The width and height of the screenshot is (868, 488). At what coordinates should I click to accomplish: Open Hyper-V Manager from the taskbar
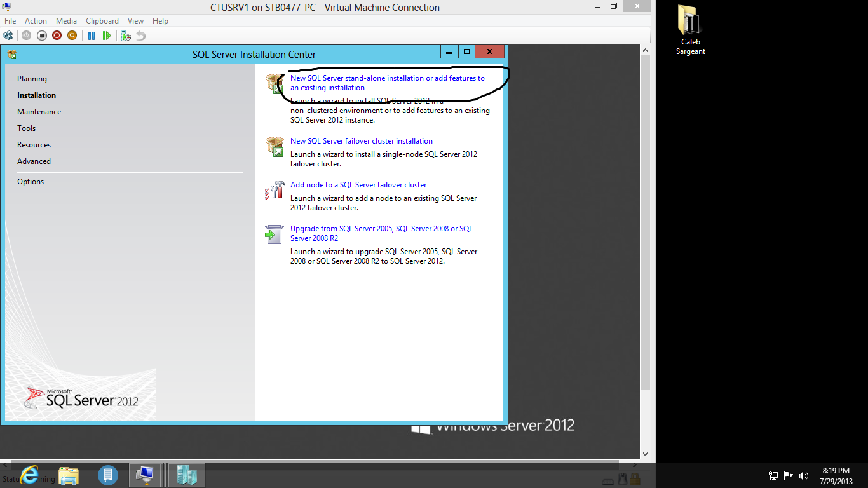click(187, 475)
